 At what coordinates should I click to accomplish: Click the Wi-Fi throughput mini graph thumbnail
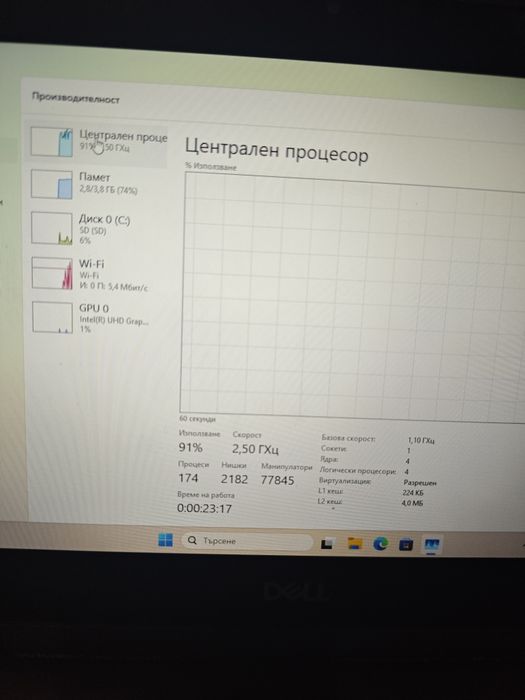52,273
